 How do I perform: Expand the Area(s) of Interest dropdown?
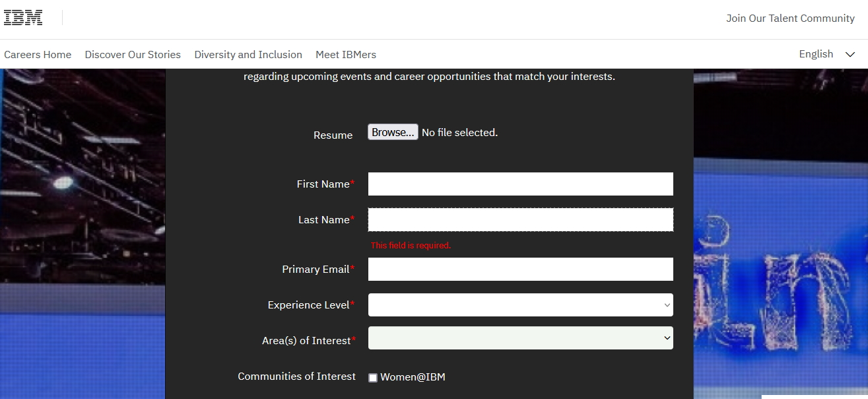point(520,338)
